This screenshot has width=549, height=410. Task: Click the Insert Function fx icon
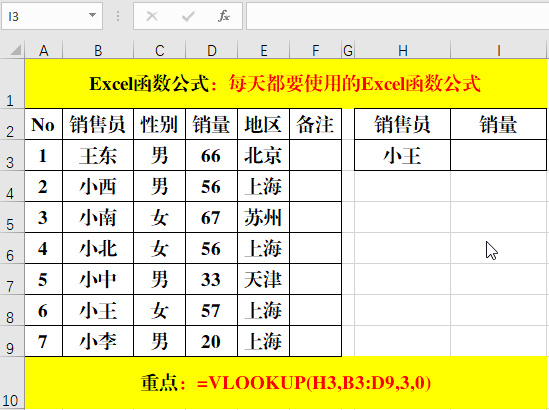pos(223,16)
